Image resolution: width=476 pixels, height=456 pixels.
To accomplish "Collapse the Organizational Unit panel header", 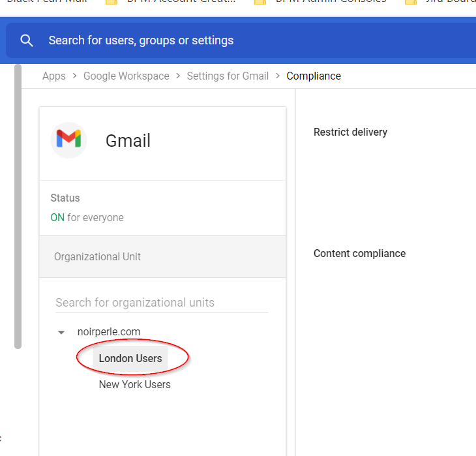I will pyautogui.click(x=162, y=256).
